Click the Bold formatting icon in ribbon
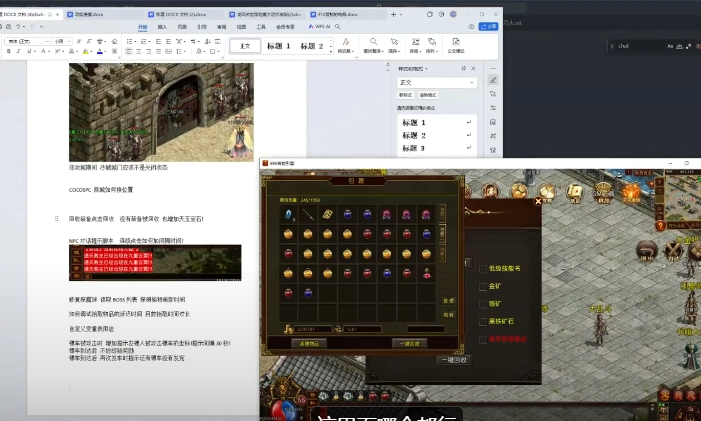This screenshot has width=701, height=421. click(x=8, y=51)
